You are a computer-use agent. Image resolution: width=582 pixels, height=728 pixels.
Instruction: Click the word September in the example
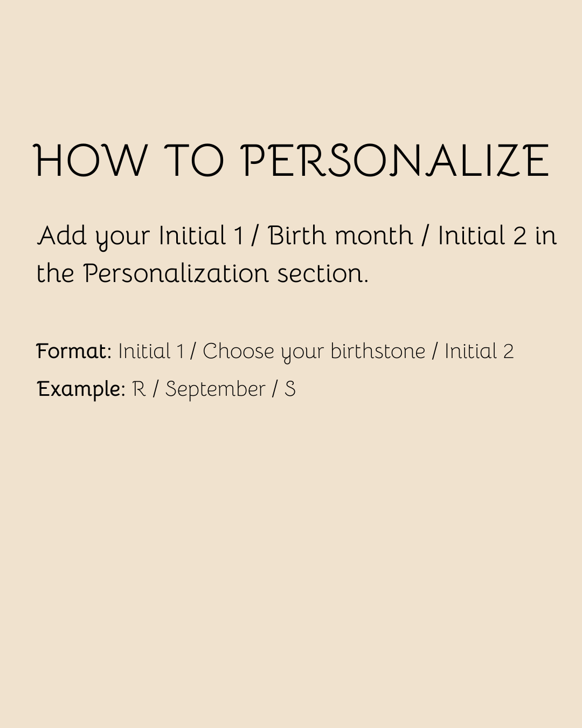215,390
